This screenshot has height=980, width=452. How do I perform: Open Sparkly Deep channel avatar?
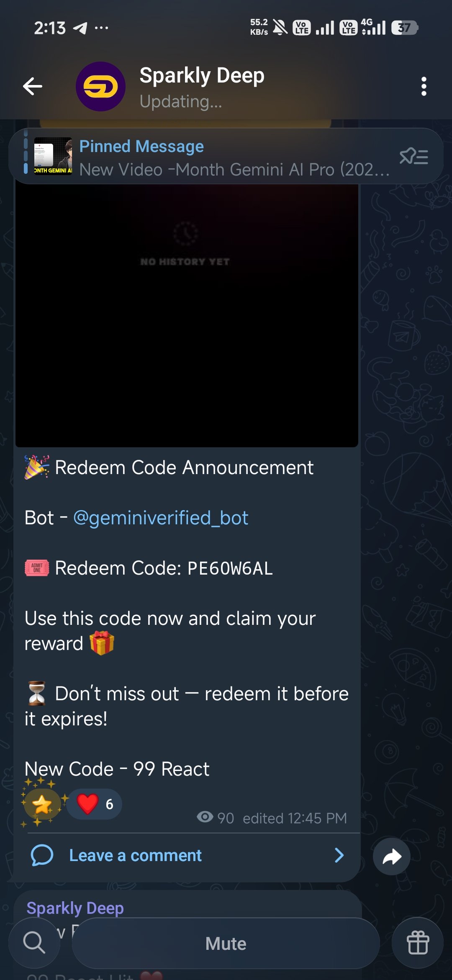100,87
